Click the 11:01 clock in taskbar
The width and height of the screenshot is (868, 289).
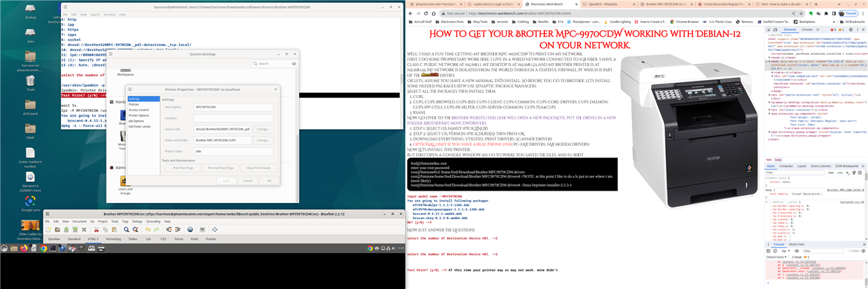(400, 249)
